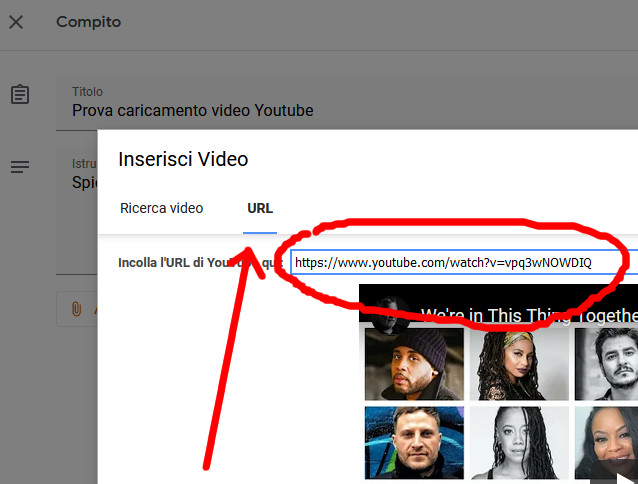The image size is (638, 484).
Task: Click the Inserisci Video dialog heading
Action: click(183, 159)
